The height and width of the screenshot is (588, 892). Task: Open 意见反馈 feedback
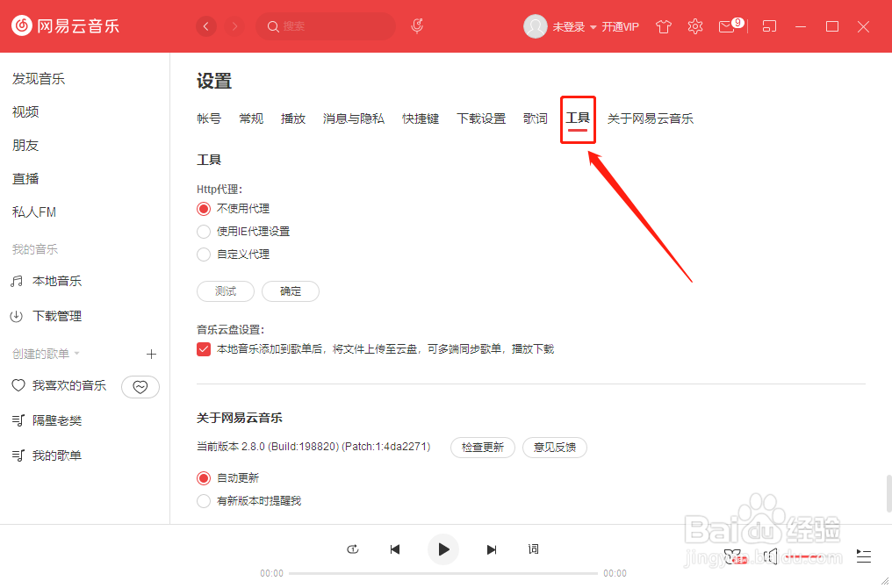point(554,447)
